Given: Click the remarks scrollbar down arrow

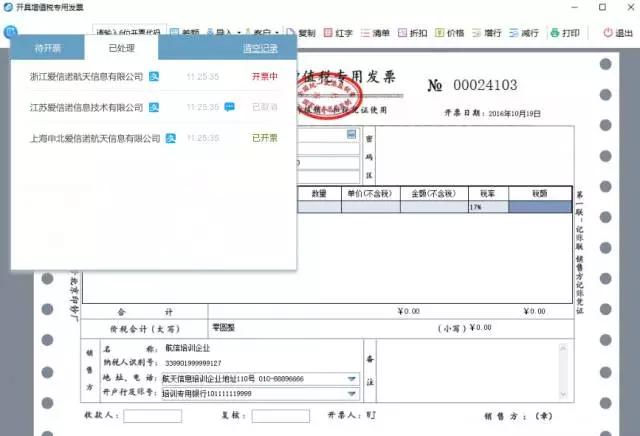Looking at the screenshot, I should pos(563,394).
